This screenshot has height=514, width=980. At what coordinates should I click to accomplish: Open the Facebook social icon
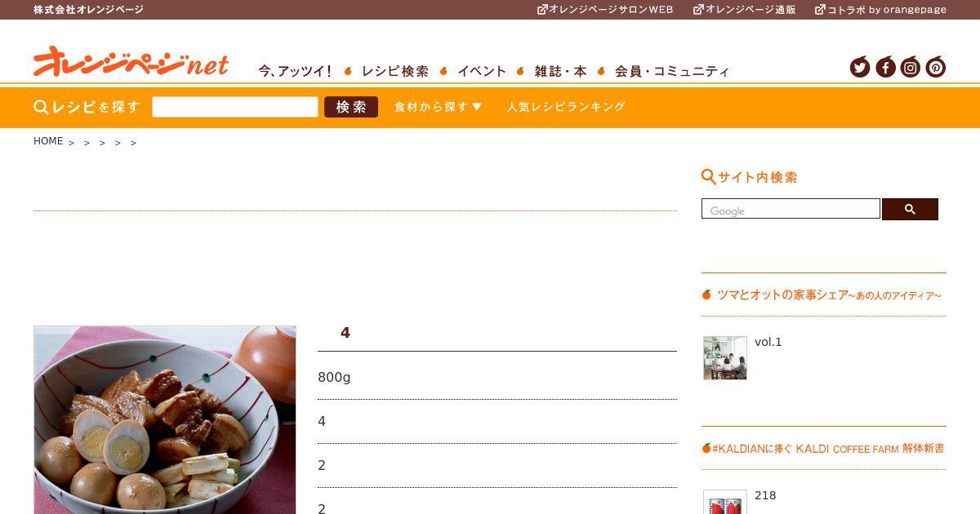click(885, 67)
